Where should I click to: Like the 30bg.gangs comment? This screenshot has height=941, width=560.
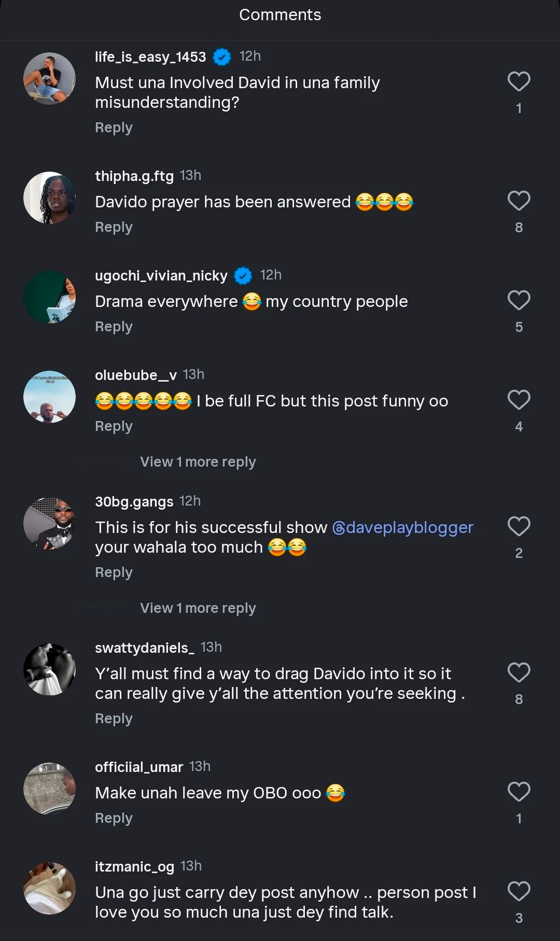click(x=519, y=526)
